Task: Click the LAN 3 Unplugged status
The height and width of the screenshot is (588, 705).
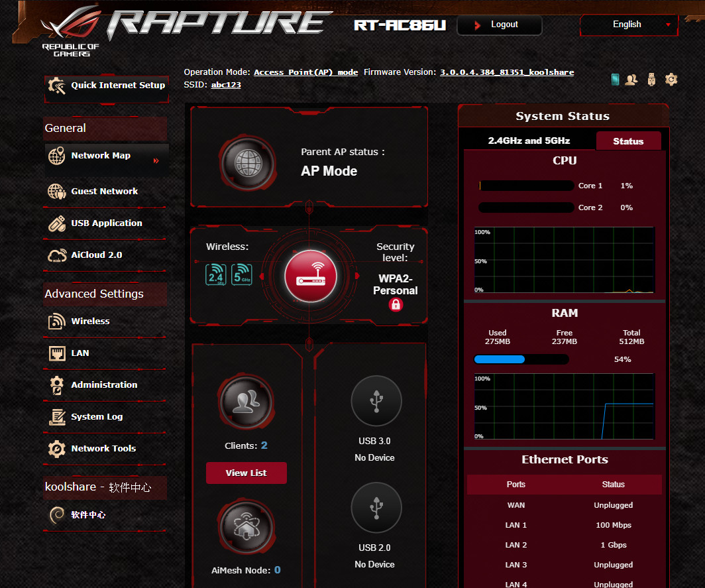Action: (614, 565)
